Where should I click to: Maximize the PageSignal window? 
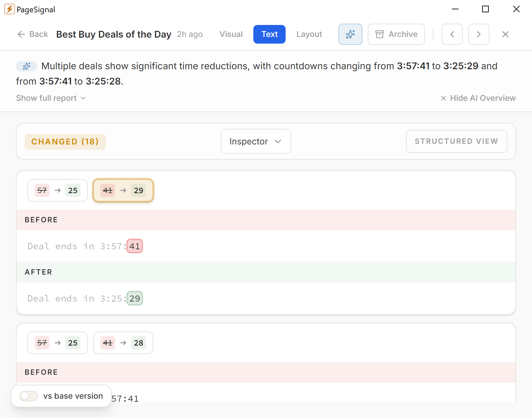coord(485,9)
